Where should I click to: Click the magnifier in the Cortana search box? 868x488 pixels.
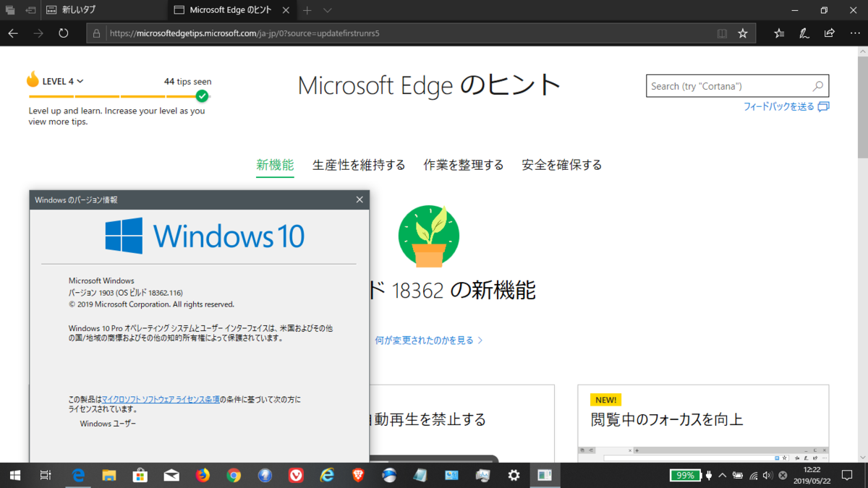(x=818, y=85)
